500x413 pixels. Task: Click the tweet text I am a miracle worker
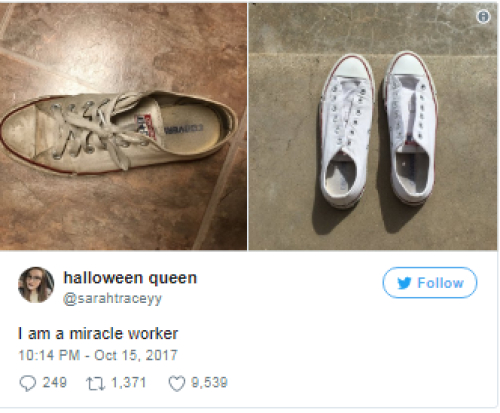coord(98,334)
